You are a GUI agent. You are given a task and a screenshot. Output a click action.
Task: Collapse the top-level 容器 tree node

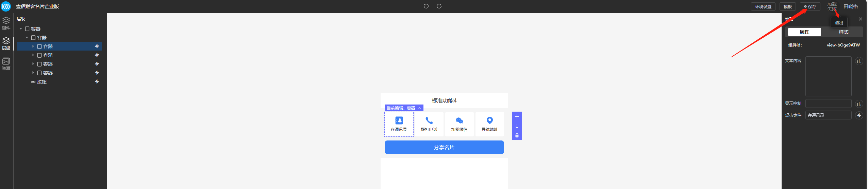21,29
